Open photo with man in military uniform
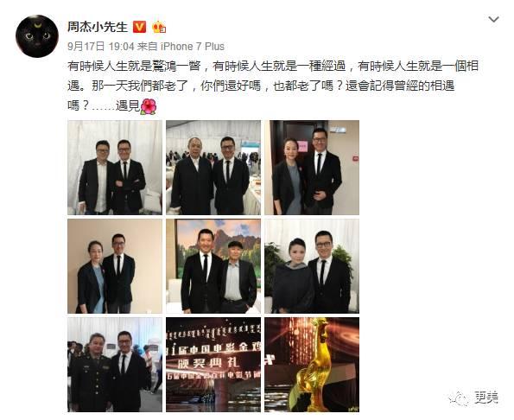 click(x=115, y=365)
